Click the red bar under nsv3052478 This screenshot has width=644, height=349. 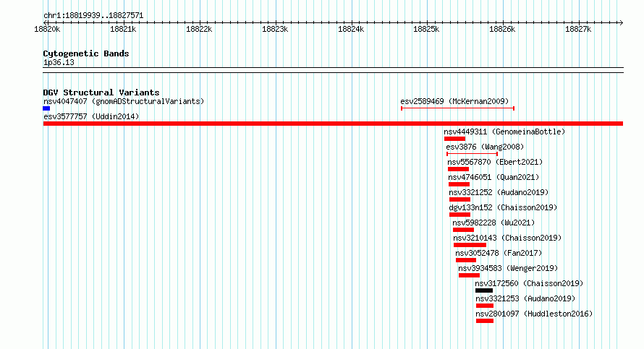[x=466, y=260]
